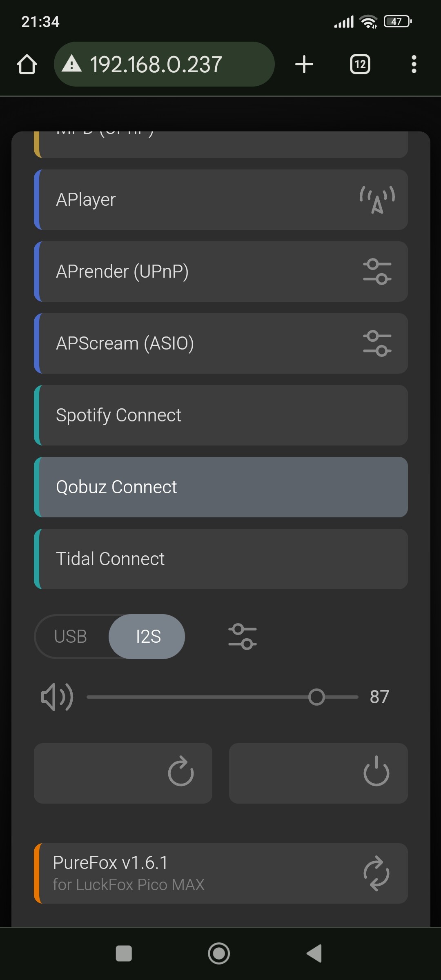441x980 pixels.
Task: Select the Spotify Connect player
Action: click(x=220, y=415)
